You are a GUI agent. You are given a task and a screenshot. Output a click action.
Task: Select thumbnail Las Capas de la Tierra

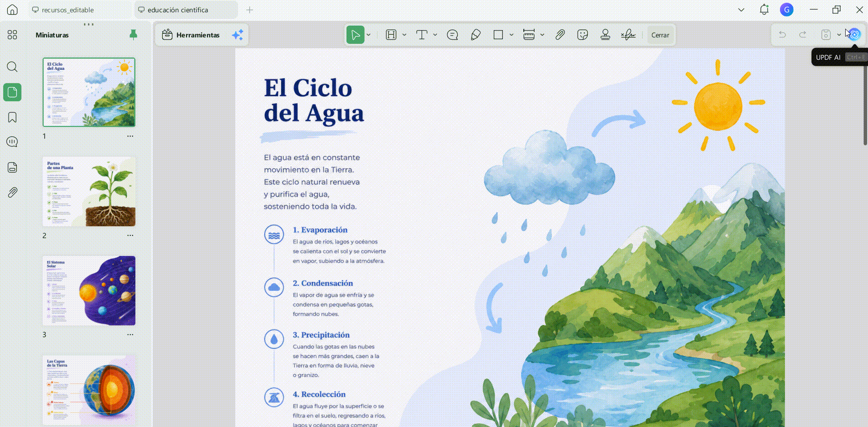point(89,390)
